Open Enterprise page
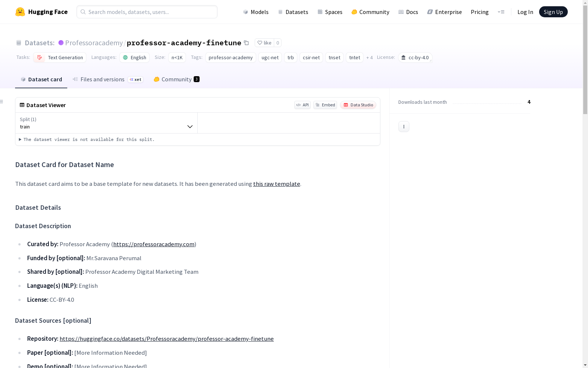 click(x=445, y=12)
